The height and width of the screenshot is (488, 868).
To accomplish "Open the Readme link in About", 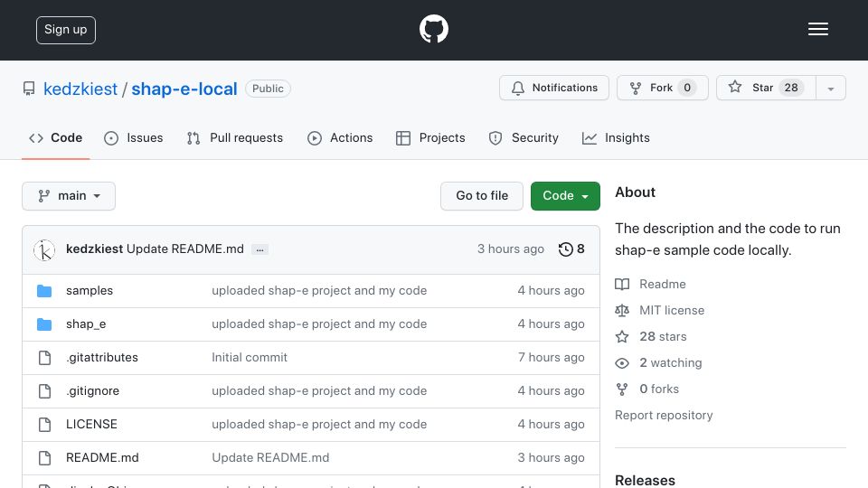I will coord(662,284).
